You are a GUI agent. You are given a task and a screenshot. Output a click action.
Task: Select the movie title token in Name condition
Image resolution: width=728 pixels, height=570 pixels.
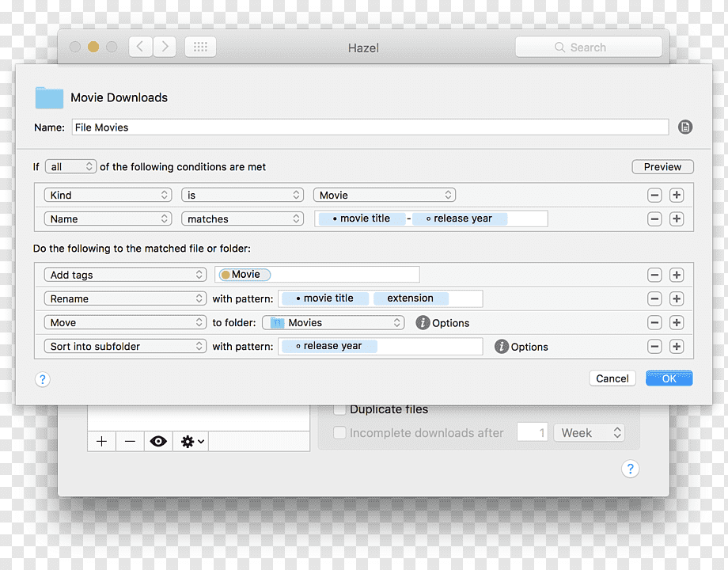(x=362, y=218)
